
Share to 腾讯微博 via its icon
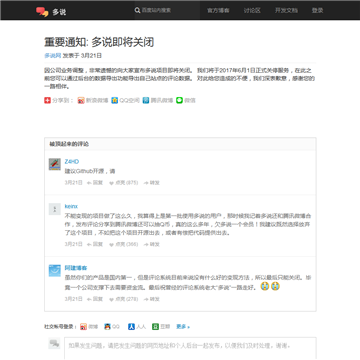pyautogui.click(x=146, y=100)
